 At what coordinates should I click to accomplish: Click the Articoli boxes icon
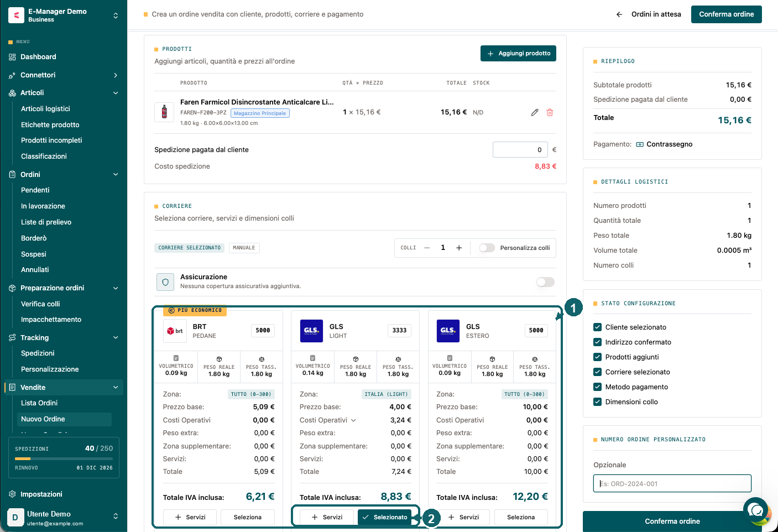click(12, 93)
